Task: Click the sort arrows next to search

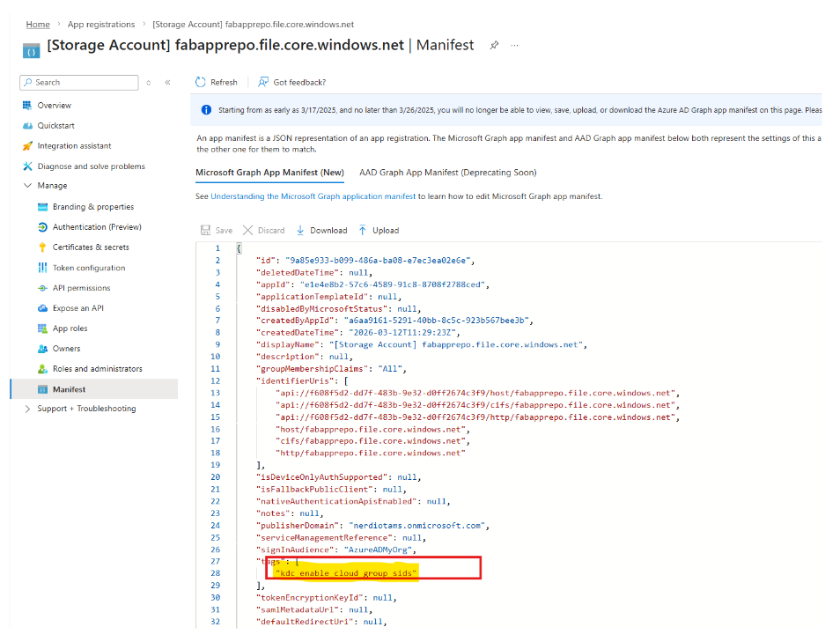Action: pyautogui.click(x=148, y=83)
